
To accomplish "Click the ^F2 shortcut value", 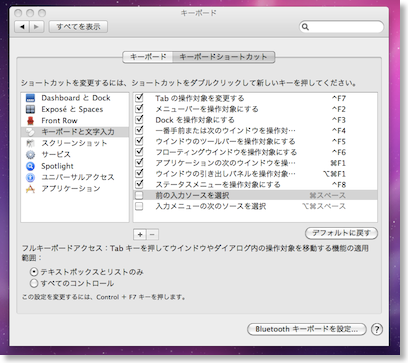I will point(339,109).
